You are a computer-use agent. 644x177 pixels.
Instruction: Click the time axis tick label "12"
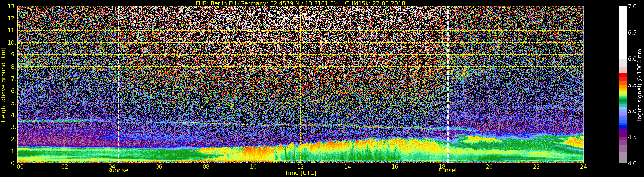[x=300, y=167]
